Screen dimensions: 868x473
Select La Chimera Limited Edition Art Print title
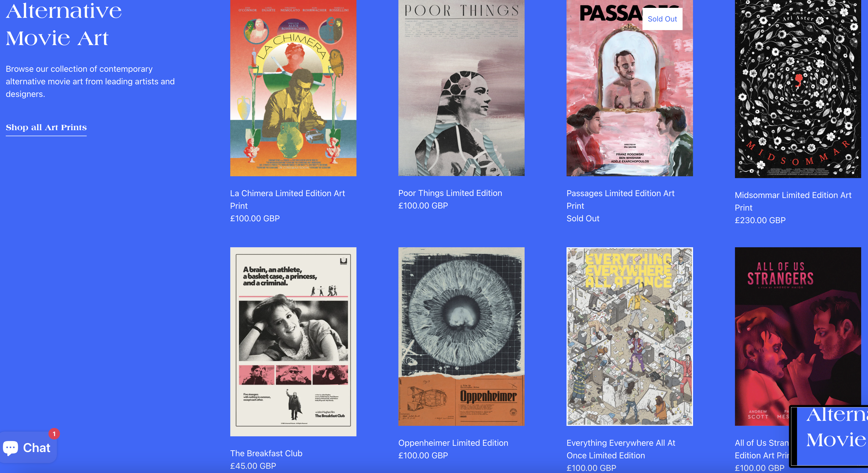[287, 200]
